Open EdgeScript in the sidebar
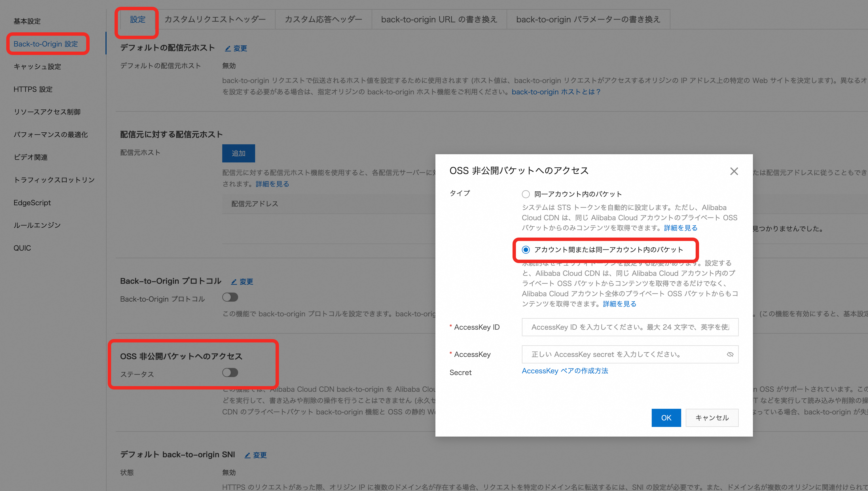The height and width of the screenshot is (491, 868). click(32, 203)
